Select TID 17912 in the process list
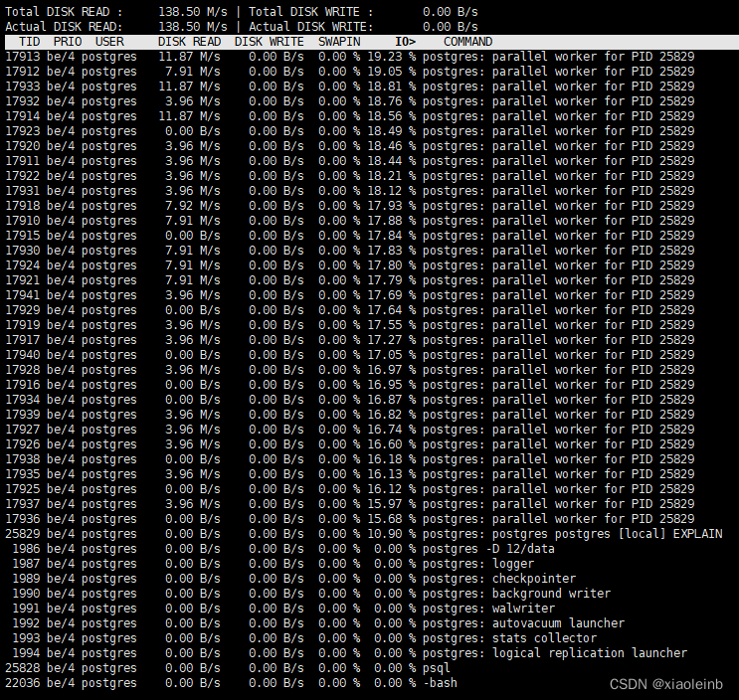Image resolution: width=739 pixels, height=700 pixels. 23,72
